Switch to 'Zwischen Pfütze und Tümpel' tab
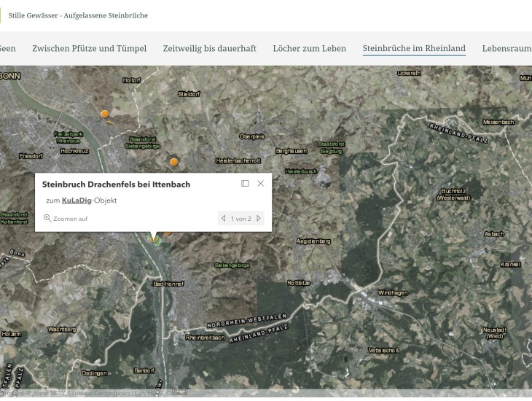This screenshot has width=532, height=401. coord(89,49)
